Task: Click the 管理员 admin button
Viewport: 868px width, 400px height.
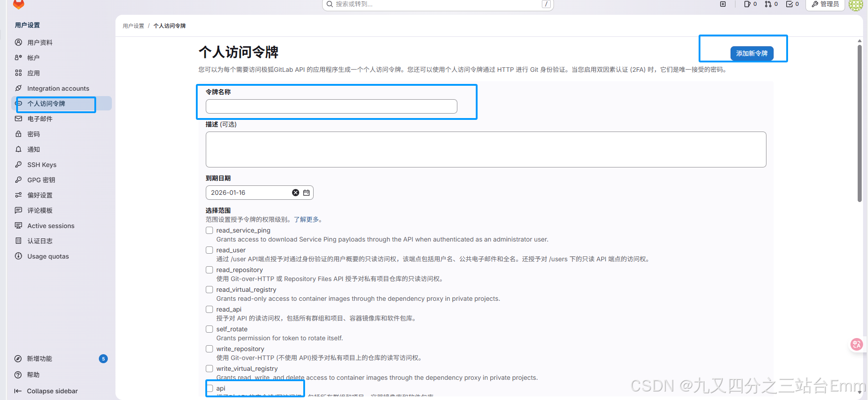Action: coord(825,4)
